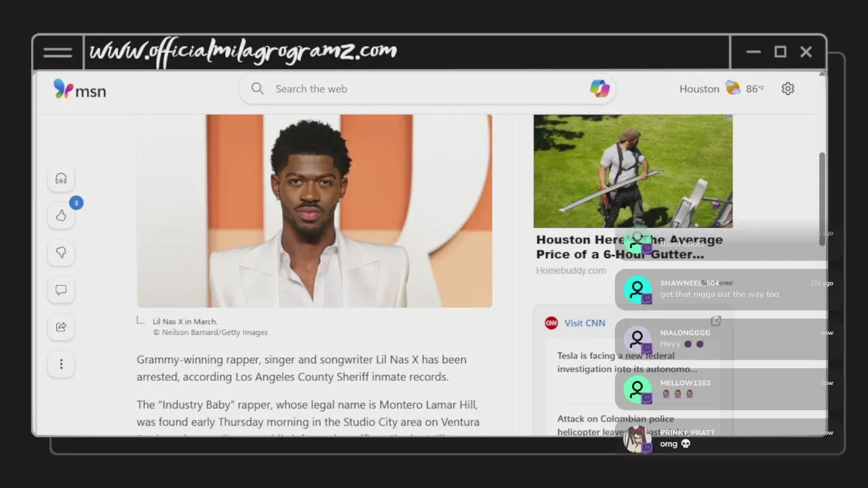Screen dimensions: 868x488
Task: Like the article with thumbs up
Action: 61,216
